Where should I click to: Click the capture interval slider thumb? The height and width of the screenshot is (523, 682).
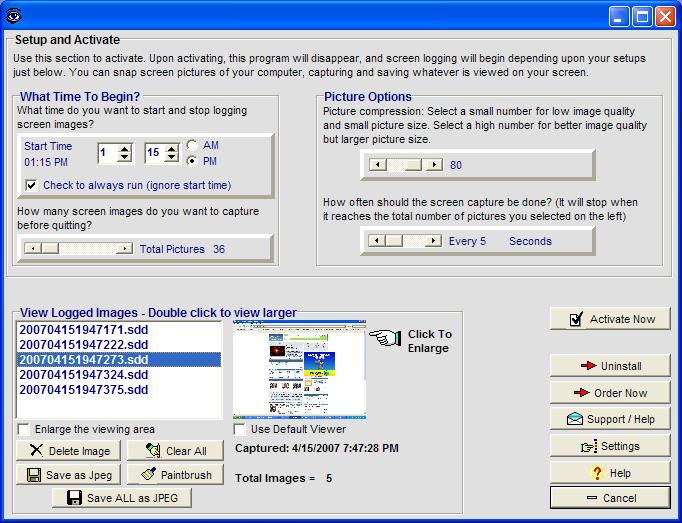tap(394, 241)
